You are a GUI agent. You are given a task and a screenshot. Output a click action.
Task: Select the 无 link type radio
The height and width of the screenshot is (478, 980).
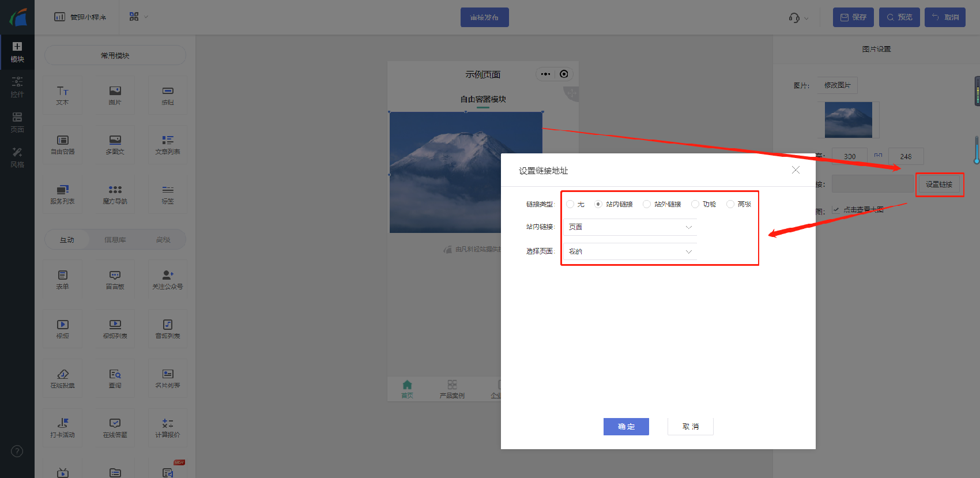tap(570, 204)
